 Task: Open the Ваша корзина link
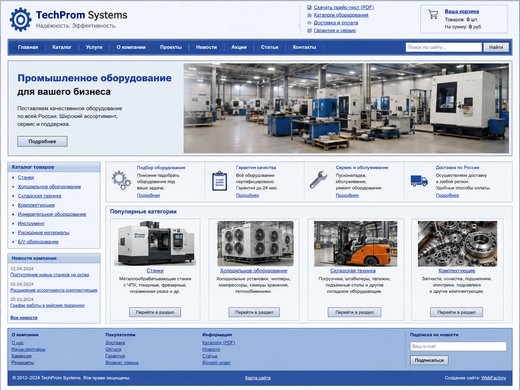[462, 11]
